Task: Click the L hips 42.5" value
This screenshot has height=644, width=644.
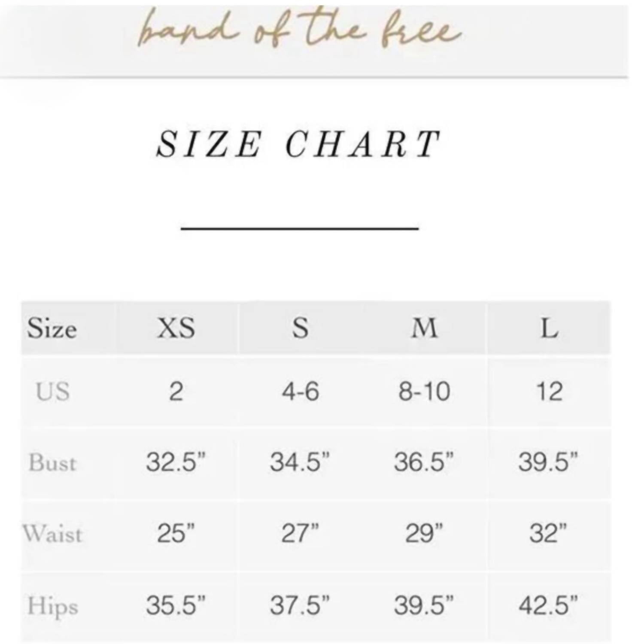Action: coord(548,605)
